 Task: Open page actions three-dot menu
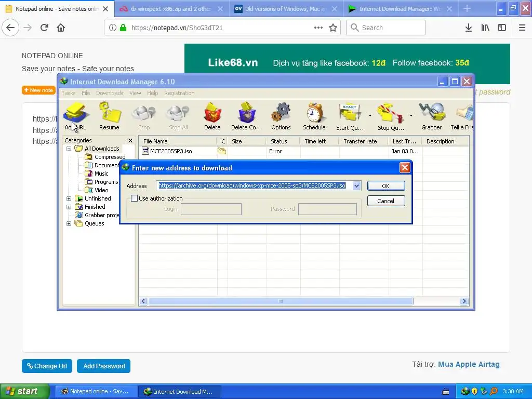click(318, 28)
